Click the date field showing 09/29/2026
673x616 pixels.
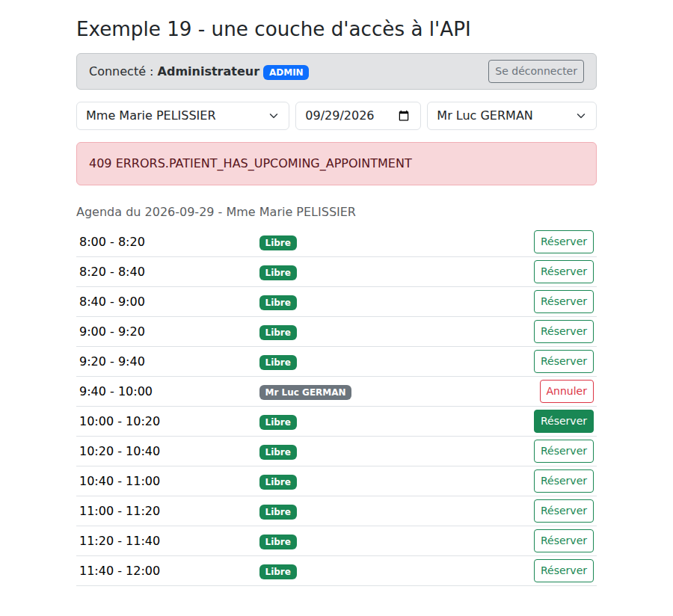click(358, 116)
